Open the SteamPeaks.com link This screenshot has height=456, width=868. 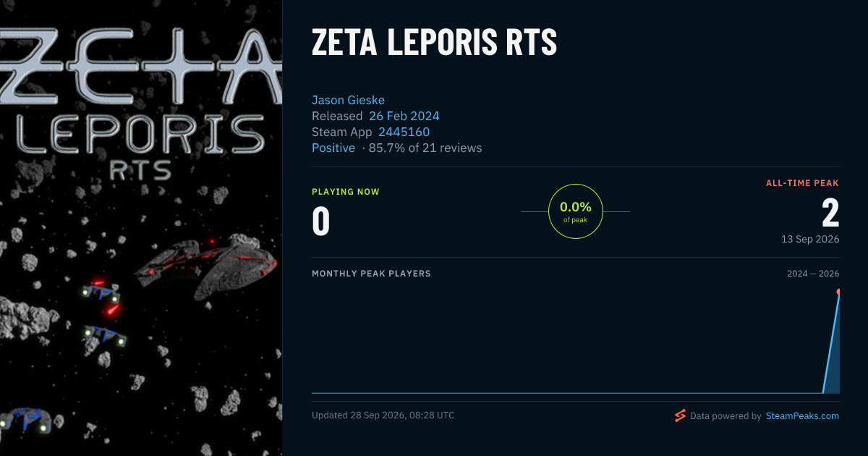click(802, 416)
